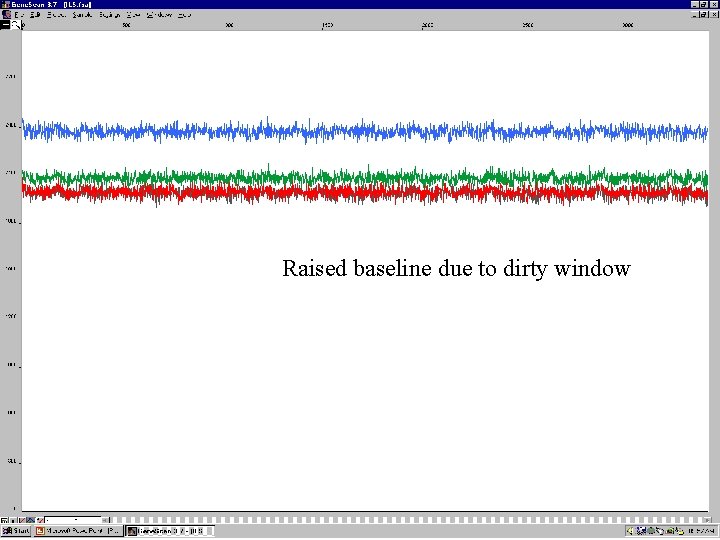Open the Edit menu

35,15
